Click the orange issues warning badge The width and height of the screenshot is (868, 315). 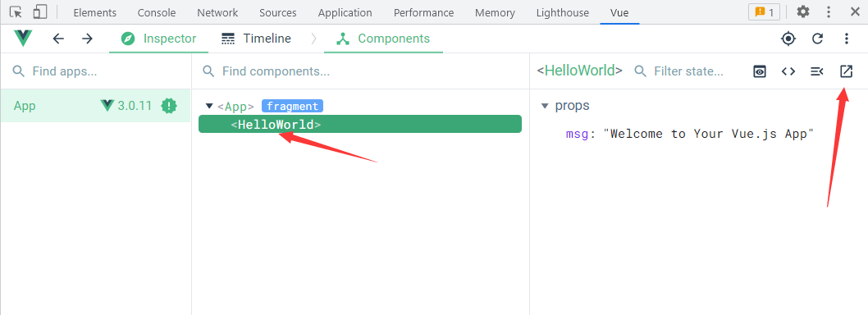pyautogui.click(x=765, y=12)
